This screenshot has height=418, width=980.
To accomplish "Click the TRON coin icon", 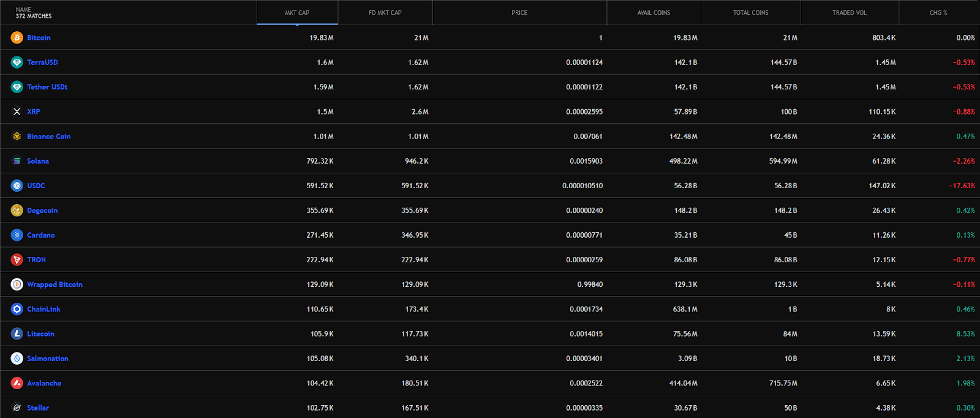I will [x=17, y=260].
